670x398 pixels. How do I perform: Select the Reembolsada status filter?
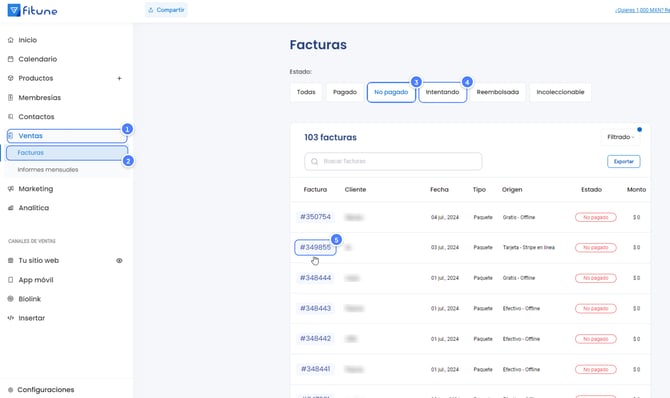pos(498,92)
